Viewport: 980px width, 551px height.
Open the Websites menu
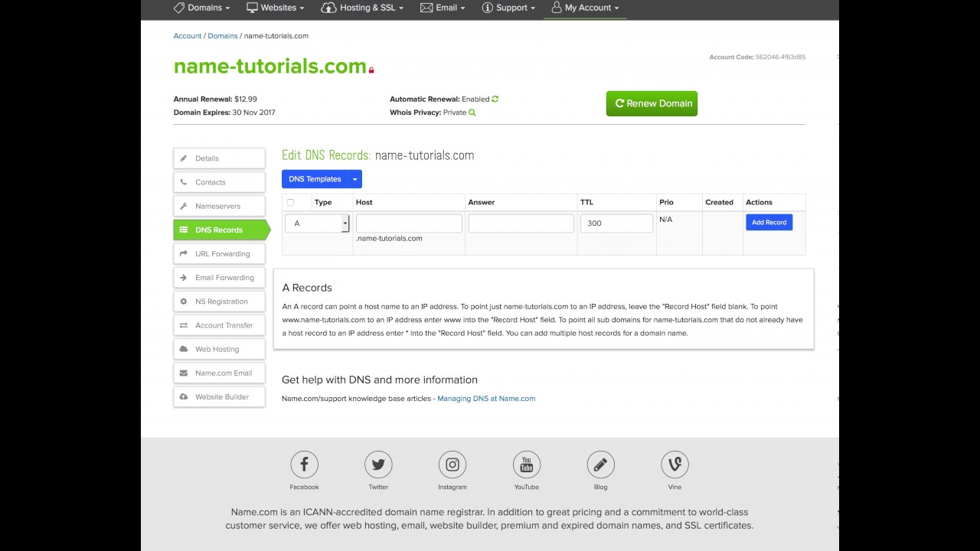click(275, 8)
